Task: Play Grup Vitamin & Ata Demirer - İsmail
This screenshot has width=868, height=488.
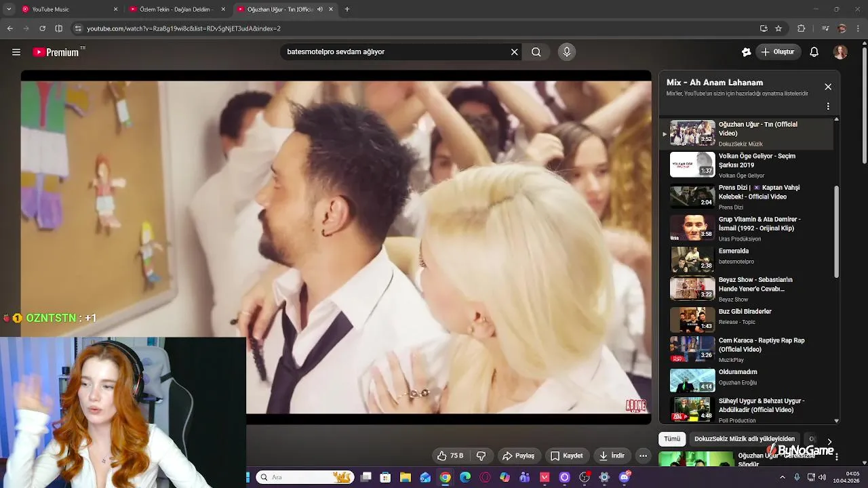Action: [746, 228]
